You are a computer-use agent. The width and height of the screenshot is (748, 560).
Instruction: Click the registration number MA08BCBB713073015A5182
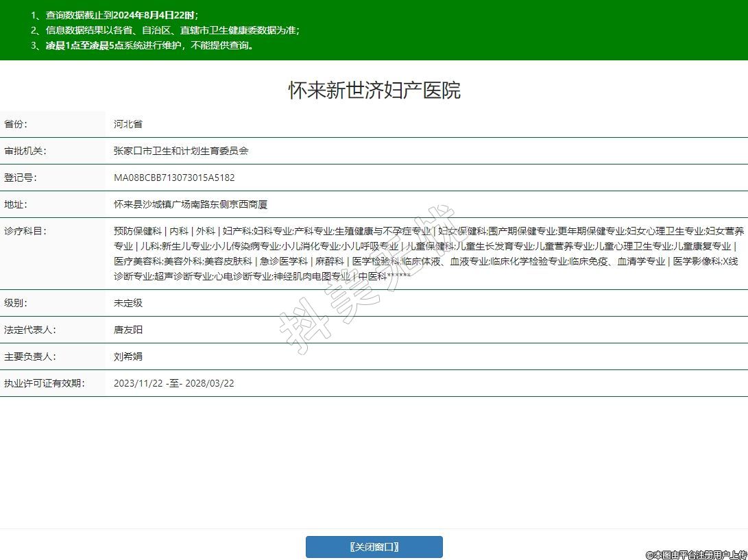174,178
